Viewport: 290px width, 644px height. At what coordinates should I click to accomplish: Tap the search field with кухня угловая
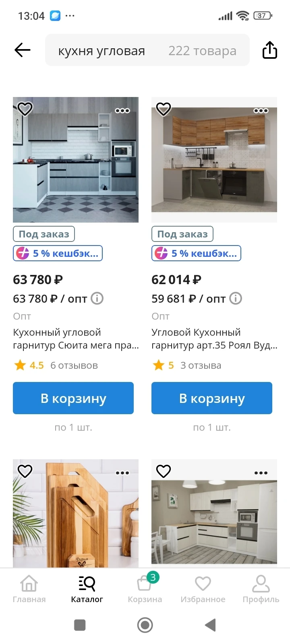tap(147, 50)
